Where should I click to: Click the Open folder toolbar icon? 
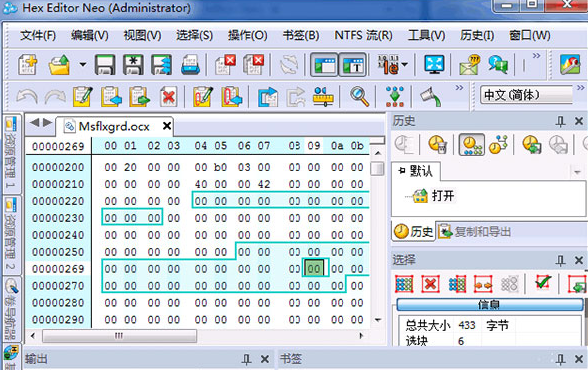59,64
